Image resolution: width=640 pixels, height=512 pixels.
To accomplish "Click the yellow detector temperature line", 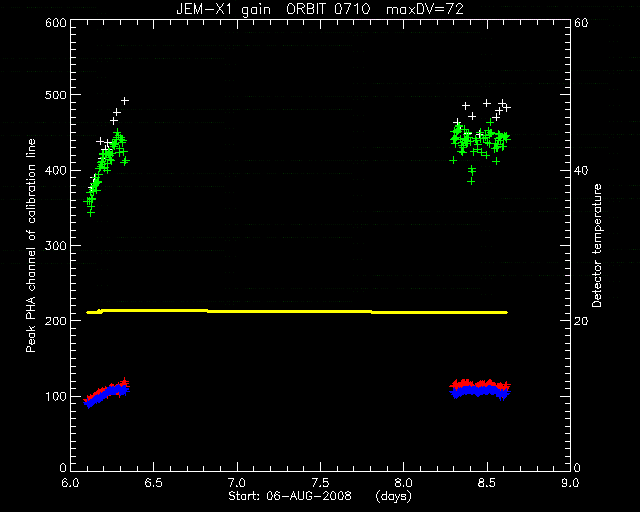I will coord(297,312).
